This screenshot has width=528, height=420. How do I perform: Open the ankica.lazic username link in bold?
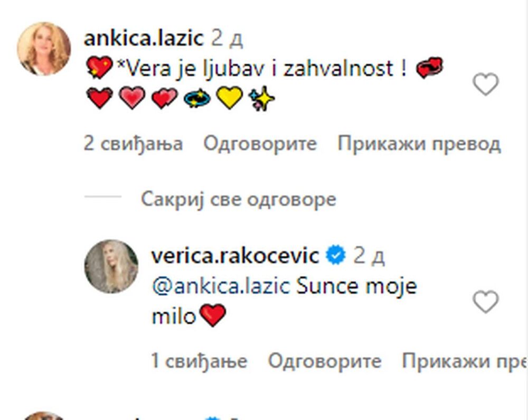144,38
